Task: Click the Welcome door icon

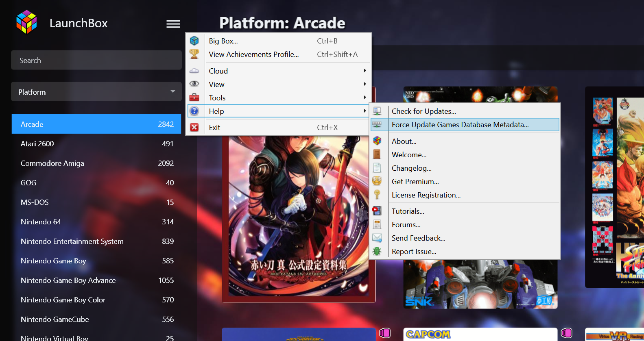Action: pyautogui.click(x=377, y=154)
